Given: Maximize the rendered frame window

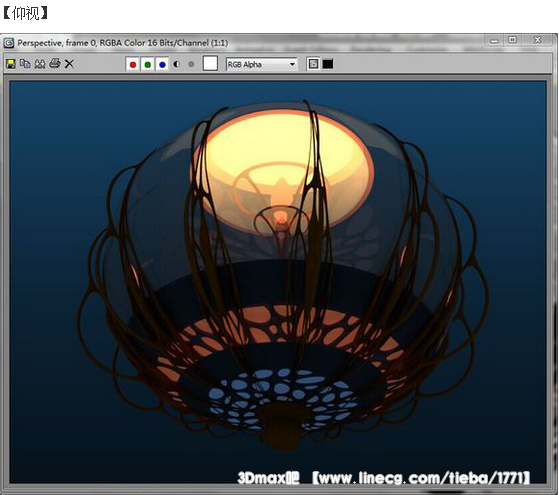Looking at the screenshot, I should tap(513, 40).
